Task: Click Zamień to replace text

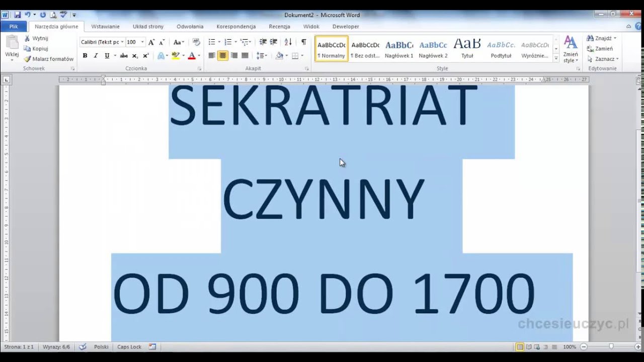Action: click(x=600, y=49)
